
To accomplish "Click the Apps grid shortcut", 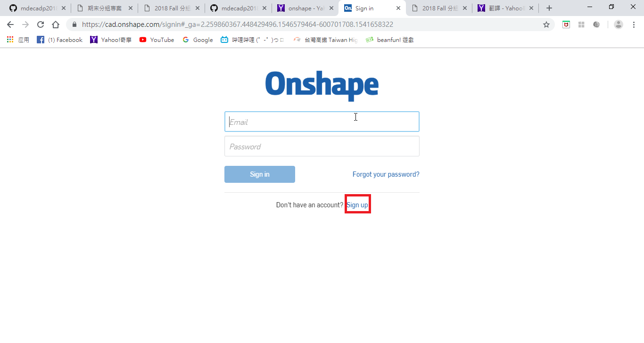I will 18,40.
